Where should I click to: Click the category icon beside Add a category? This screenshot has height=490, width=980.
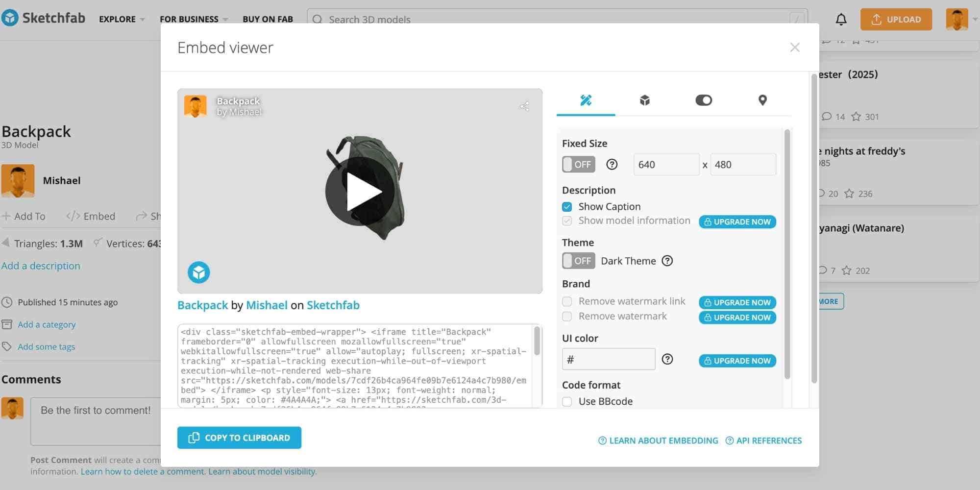7,324
